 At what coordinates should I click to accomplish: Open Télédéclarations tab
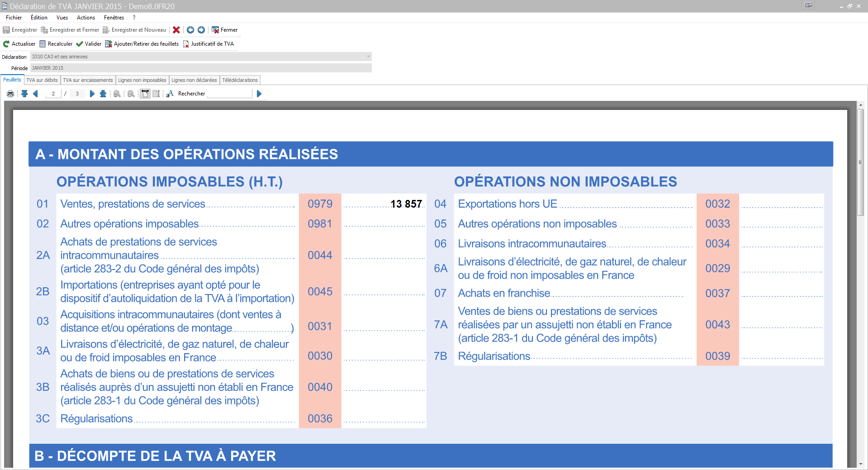(240, 80)
